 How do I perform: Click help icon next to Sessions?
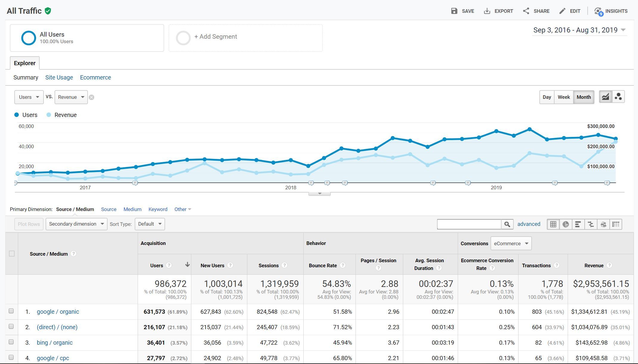point(284,265)
